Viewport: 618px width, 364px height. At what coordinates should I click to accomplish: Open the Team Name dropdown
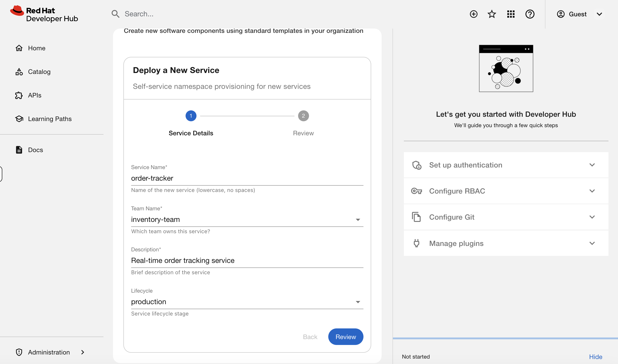click(247, 219)
